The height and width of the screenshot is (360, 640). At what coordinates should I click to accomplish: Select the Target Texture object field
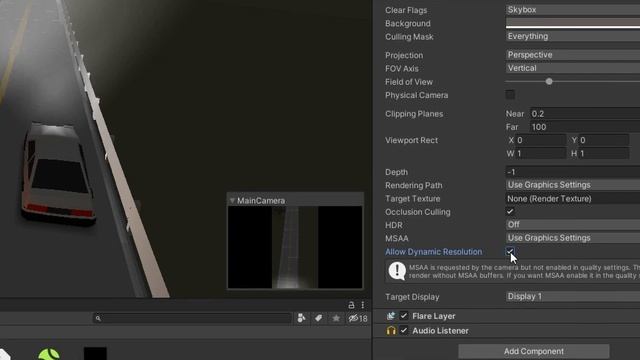pos(573,198)
